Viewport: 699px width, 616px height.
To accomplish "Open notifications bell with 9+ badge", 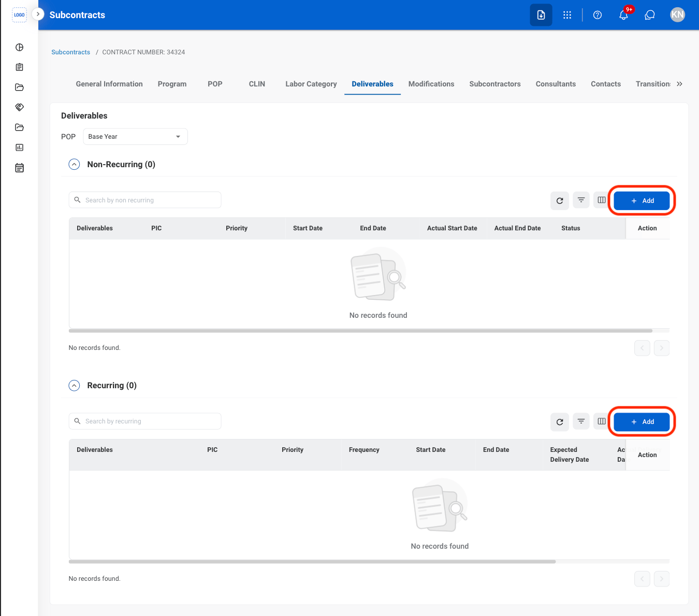I will (624, 15).
